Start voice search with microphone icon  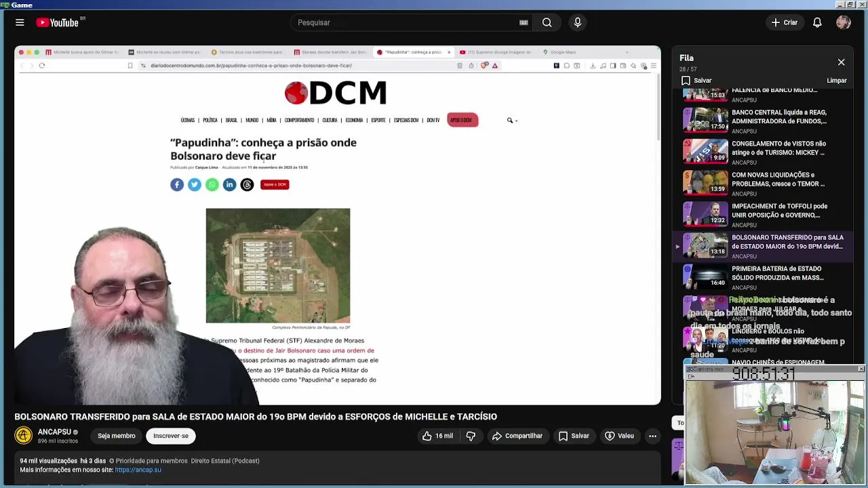pyautogui.click(x=577, y=22)
